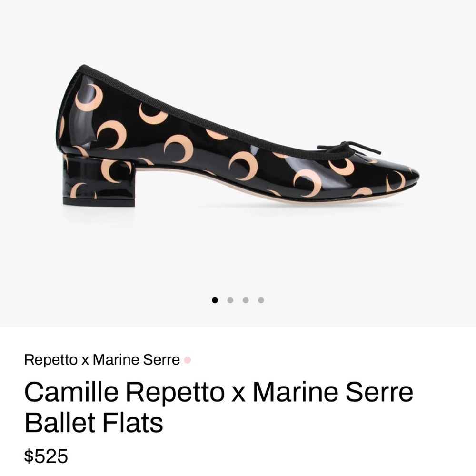This screenshot has height=476, width=476.
Task: Select the second carousel pagination dot
Action: point(231,300)
